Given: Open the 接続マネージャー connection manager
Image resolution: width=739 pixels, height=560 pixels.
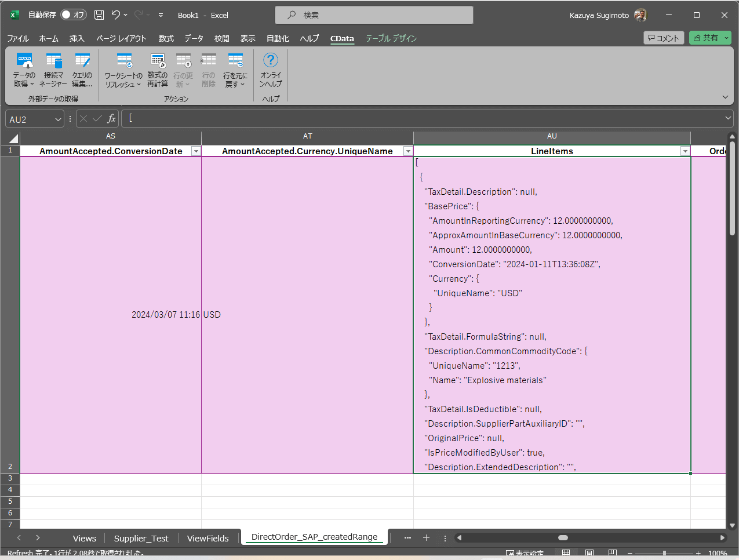Looking at the screenshot, I should 53,70.
